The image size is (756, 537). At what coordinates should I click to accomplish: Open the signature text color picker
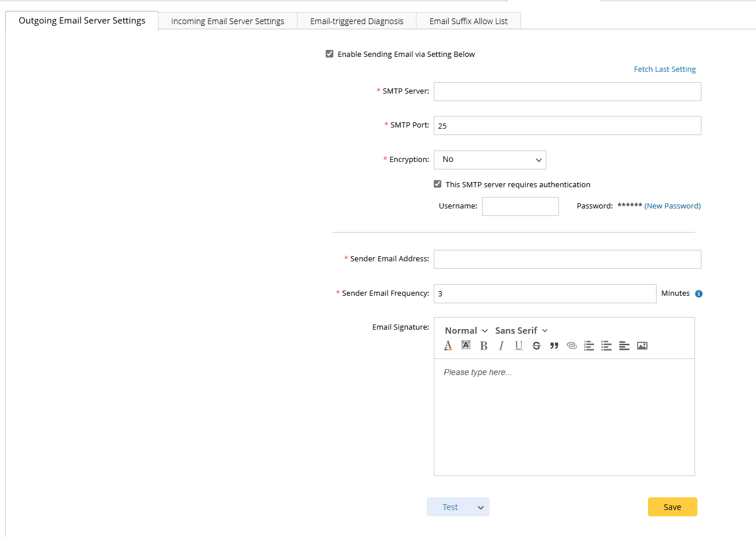coord(448,346)
